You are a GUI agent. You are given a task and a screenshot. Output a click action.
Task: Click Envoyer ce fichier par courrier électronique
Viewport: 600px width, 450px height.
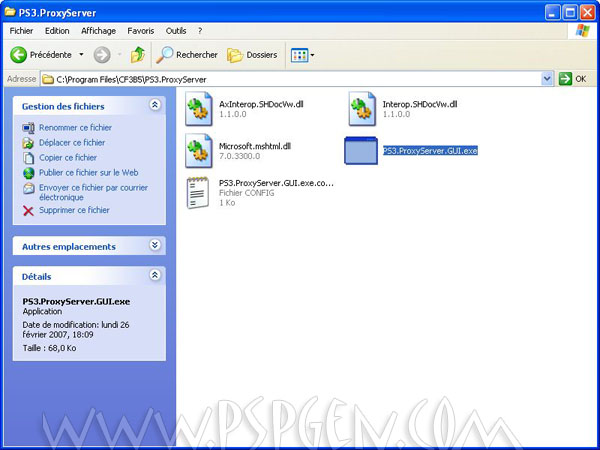tap(93, 192)
